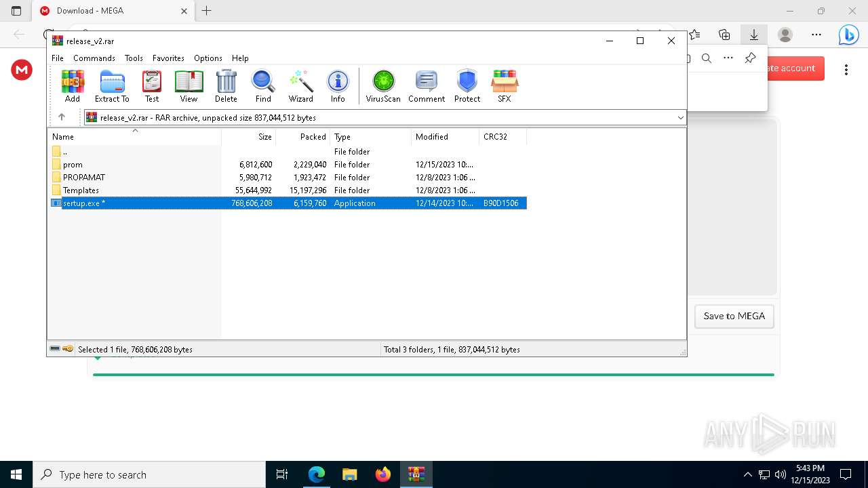Open Edge downloads icon in browser toolbar
The width and height of the screenshot is (868, 488).
click(x=753, y=35)
